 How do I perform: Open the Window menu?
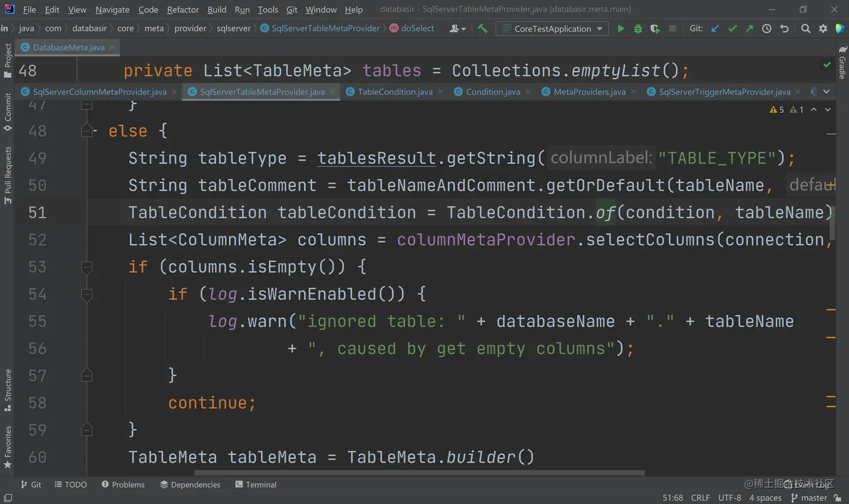coord(321,10)
